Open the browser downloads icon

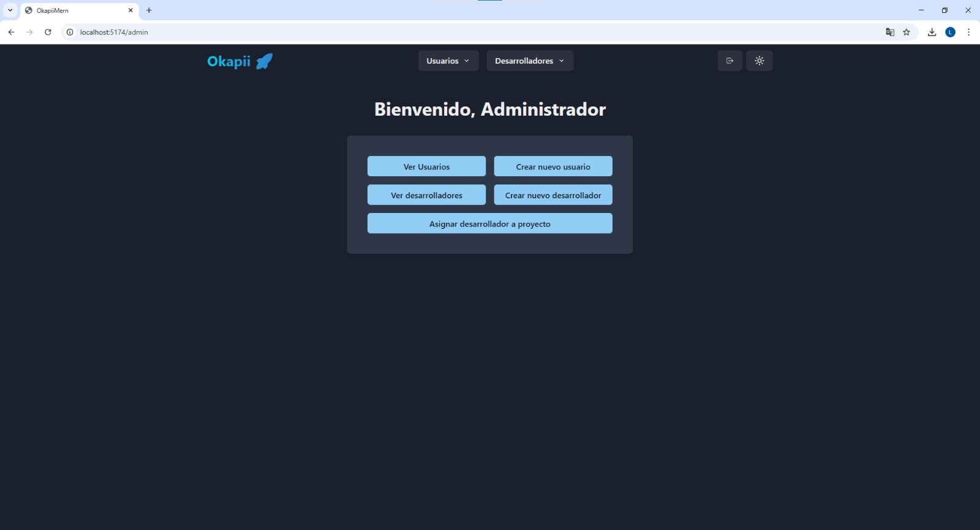click(x=932, y=32)
